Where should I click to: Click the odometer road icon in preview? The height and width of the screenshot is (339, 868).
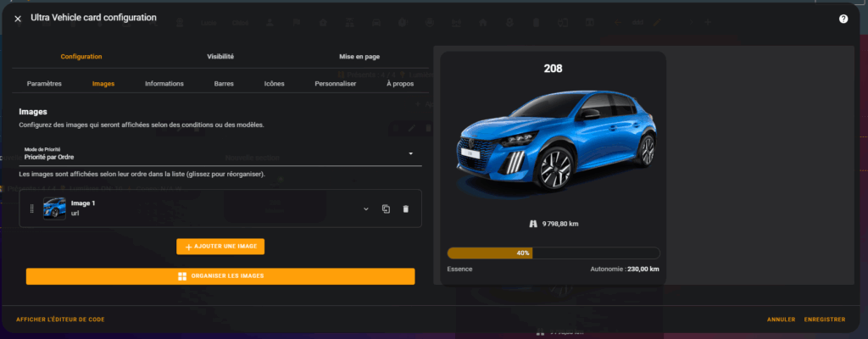click(x=532, y=224)
